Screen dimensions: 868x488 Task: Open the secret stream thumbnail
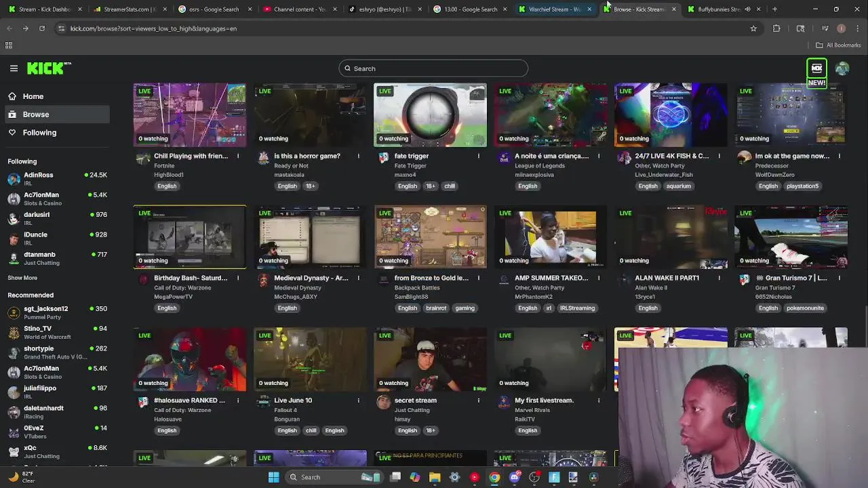430,359
